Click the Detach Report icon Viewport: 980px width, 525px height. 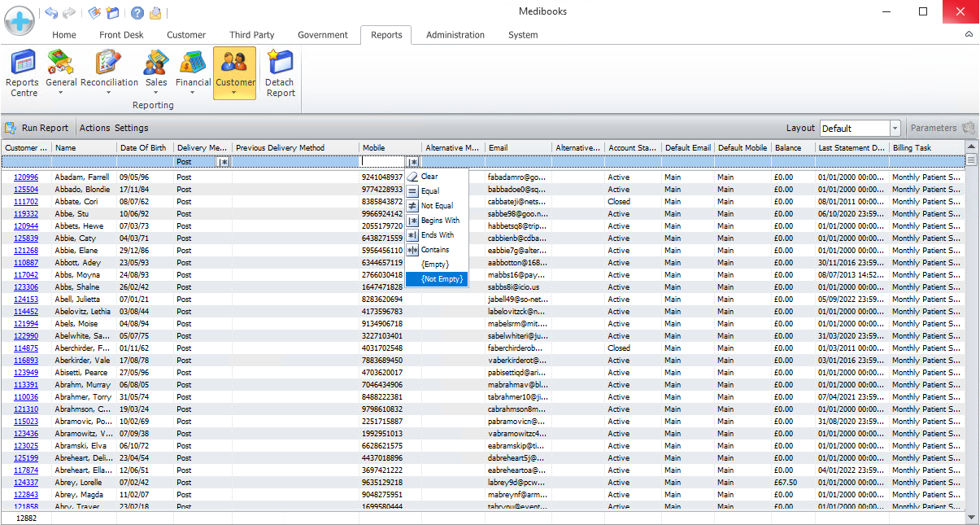(280, 72)
